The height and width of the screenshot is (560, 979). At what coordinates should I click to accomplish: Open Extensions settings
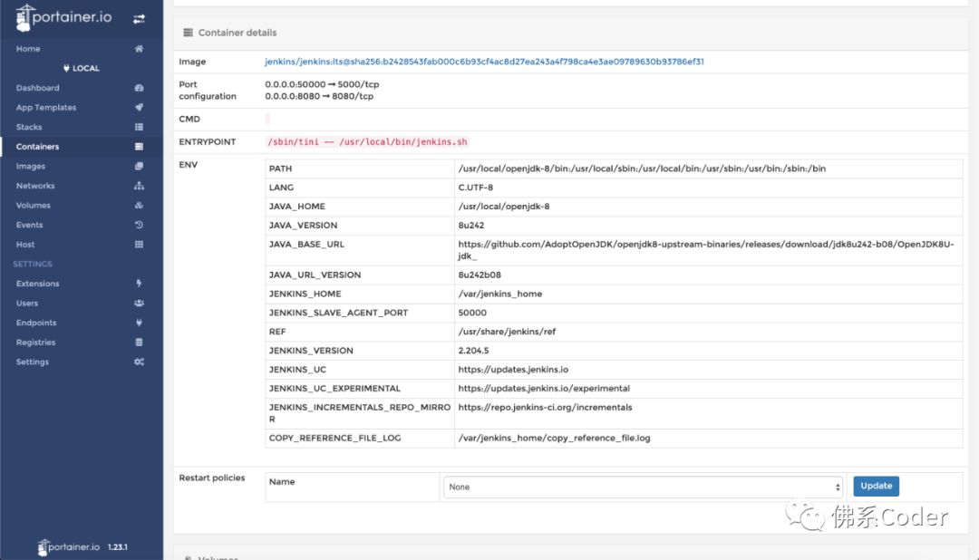pyautogui.click(x=37, y=284)
